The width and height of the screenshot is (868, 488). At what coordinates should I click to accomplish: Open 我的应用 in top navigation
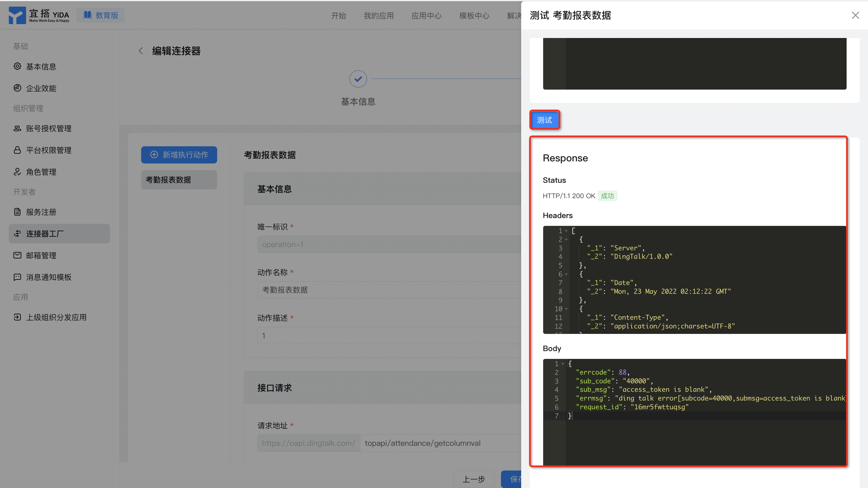[379, 15]
